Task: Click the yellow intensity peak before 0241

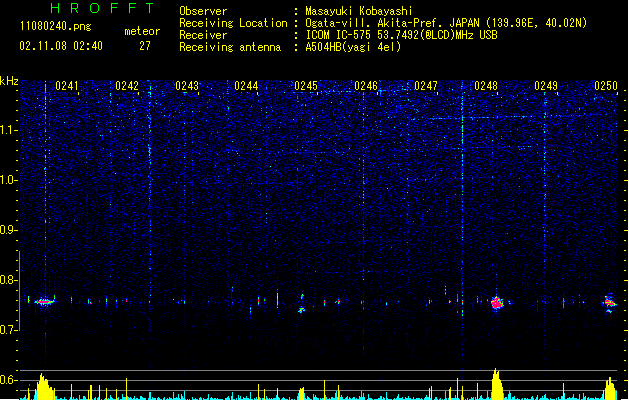Action: 44,386
